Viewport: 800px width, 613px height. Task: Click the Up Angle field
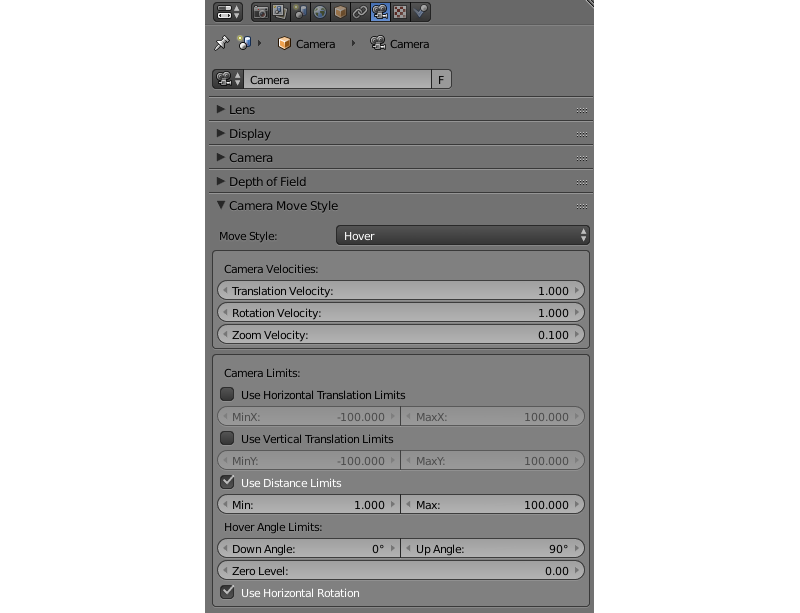point(492,548)
